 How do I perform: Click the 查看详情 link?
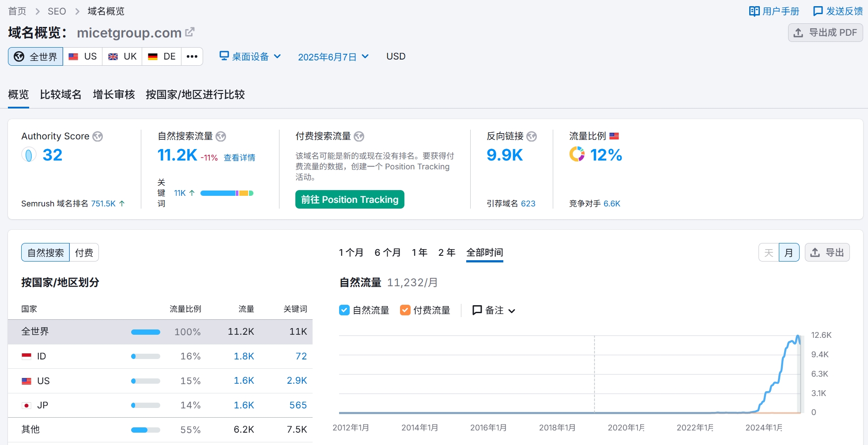click(x=239, y=157)
